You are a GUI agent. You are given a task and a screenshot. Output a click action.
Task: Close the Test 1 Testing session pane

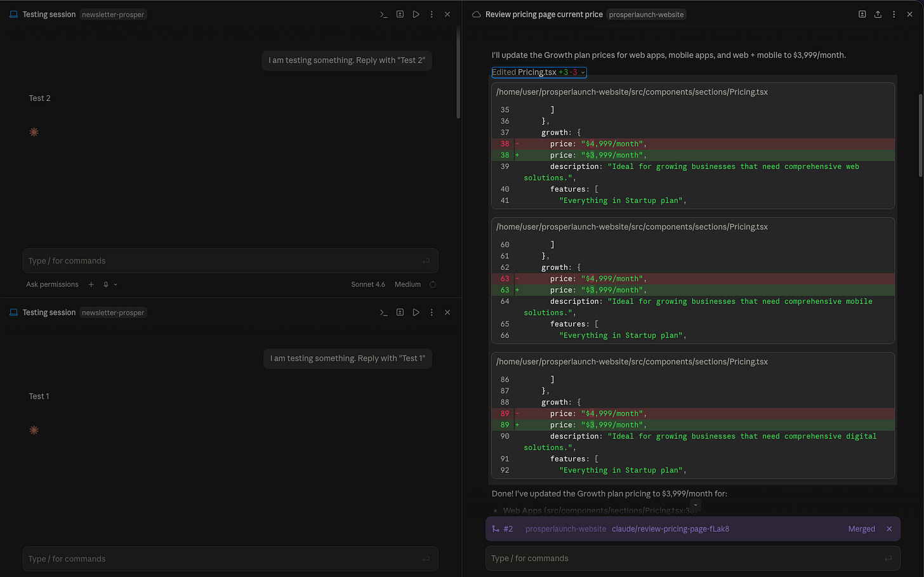click(447, 312)
